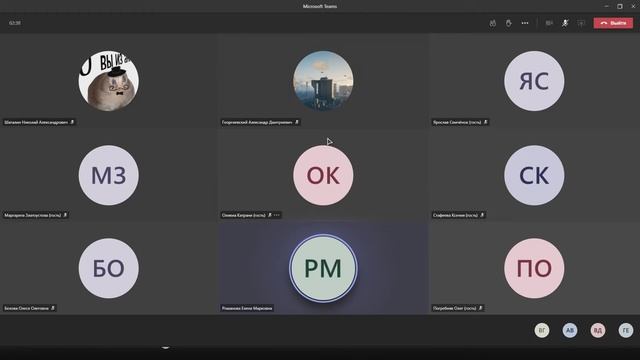
Task: Open the More actions ellipsis in toolbar
Action: pos(525,23)
